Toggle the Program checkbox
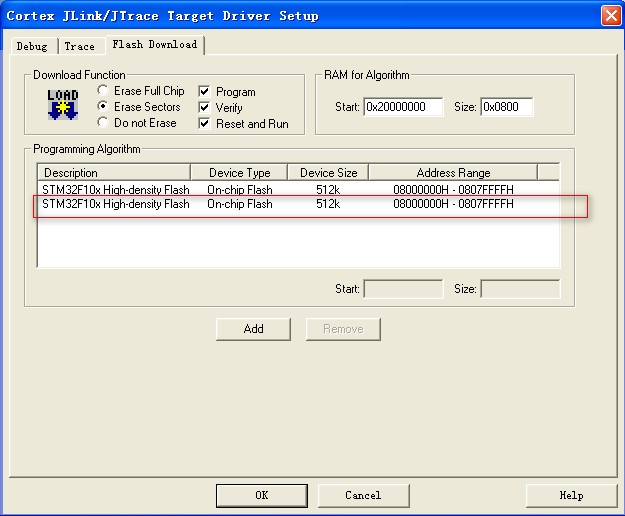Screen dimensions: 625x516 pyautogui.click(x=204, y=92)
